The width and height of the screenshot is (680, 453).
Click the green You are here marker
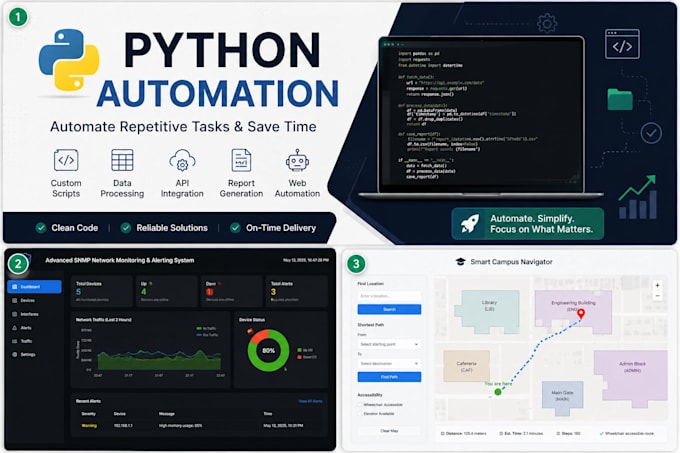coord(498,392)
